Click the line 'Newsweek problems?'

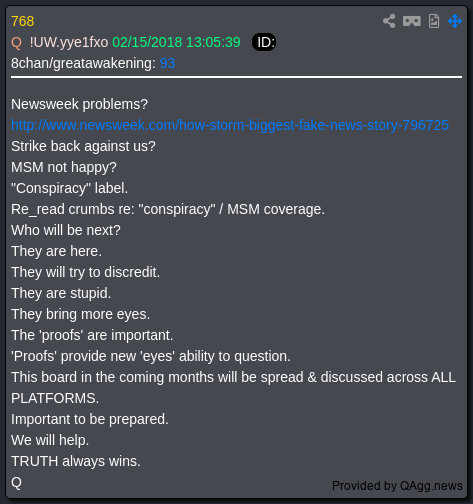pyautogui.click(x=79, y=104)
